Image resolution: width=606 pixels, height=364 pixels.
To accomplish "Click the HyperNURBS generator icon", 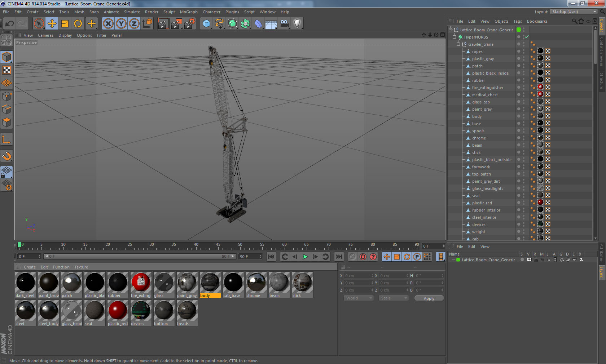I will point(233,24).
